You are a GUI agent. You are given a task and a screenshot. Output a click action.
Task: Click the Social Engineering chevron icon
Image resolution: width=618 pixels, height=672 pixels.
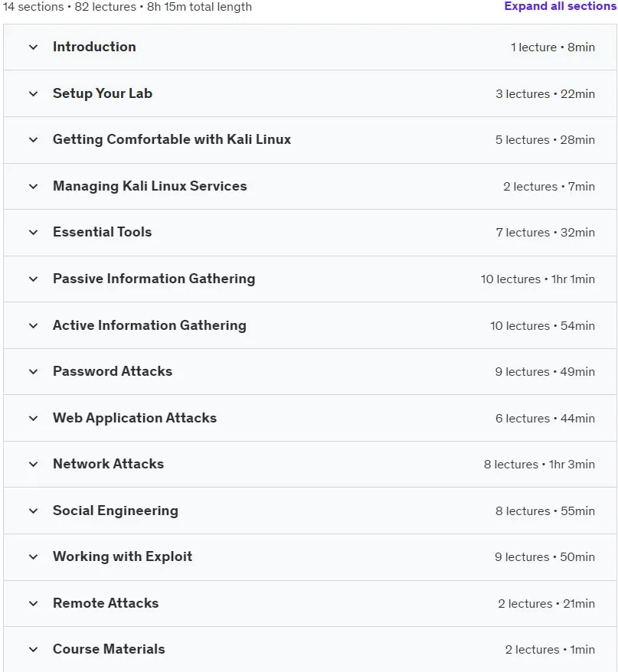coord(33,511)
